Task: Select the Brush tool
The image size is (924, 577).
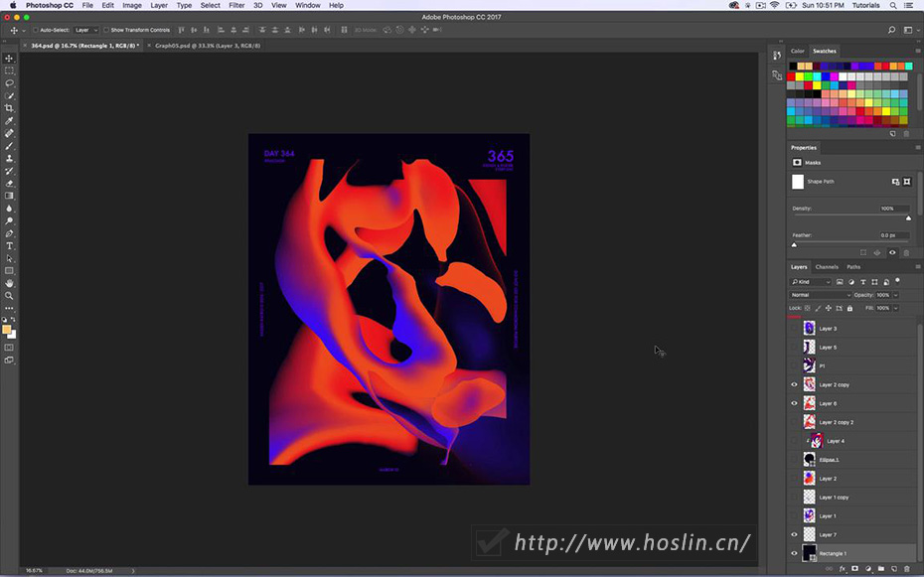Action: coord(9,146)
